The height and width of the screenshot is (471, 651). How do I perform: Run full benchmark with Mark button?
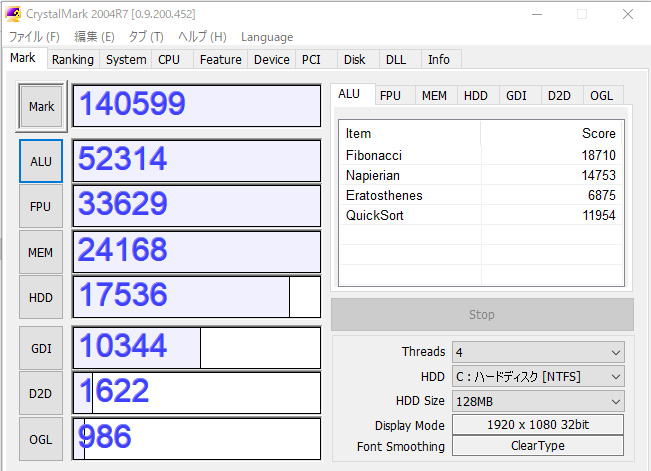(41, 107)
